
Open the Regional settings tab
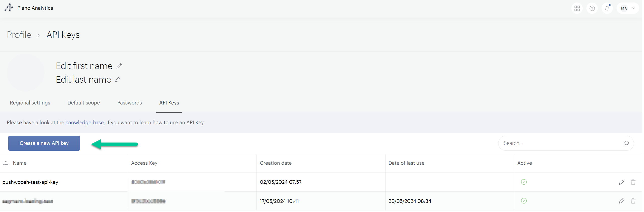pyautogui.click(x=30, y=102)
